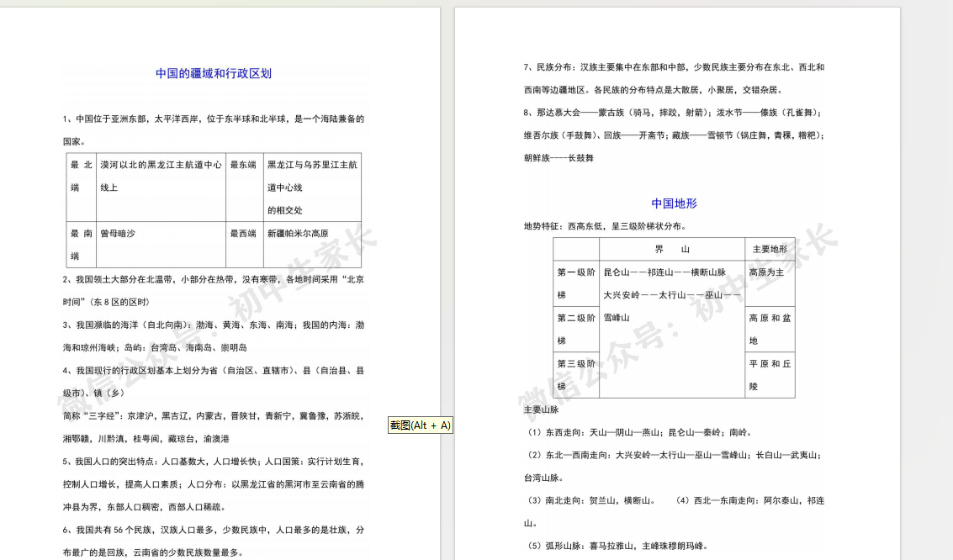This screenshot has height=560, width=953.
Task: Click the line starting "西南等边疆地区"
Action: click(654, 90)
